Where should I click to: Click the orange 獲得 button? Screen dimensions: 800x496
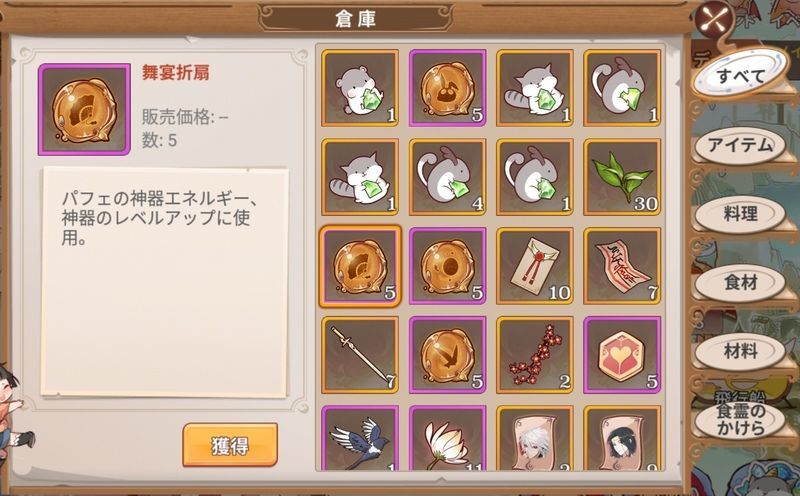[x=230, y=445]
